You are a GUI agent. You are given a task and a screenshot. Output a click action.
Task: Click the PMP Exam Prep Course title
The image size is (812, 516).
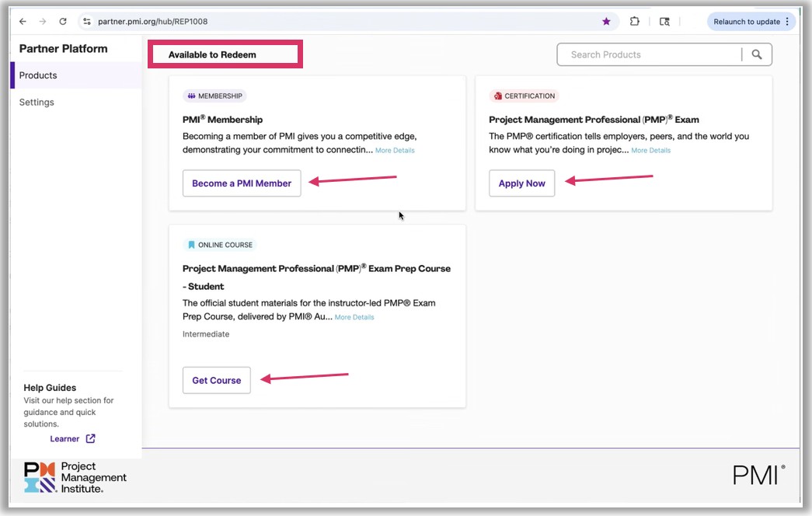316,277
